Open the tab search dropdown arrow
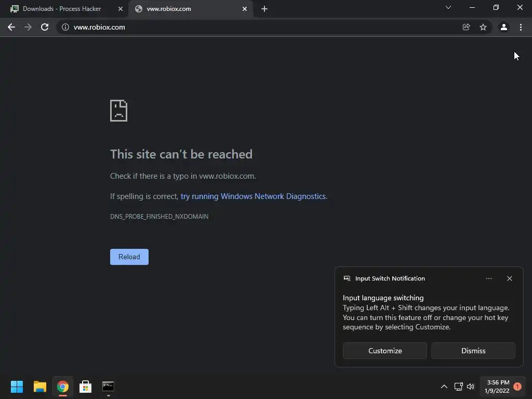The image size is (532, 399). (x=448, y=7)
